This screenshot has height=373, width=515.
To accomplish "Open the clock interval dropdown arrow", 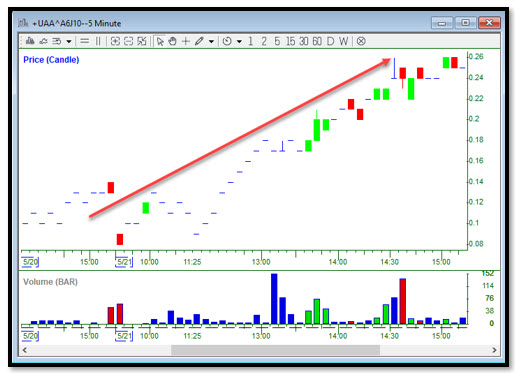I will pos(239,42).
